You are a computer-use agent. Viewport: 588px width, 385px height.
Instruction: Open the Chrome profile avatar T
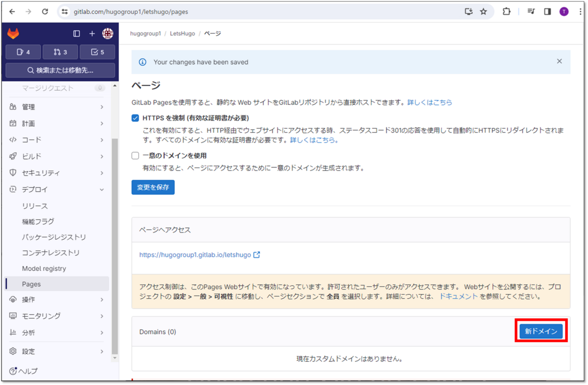point(564,11)
